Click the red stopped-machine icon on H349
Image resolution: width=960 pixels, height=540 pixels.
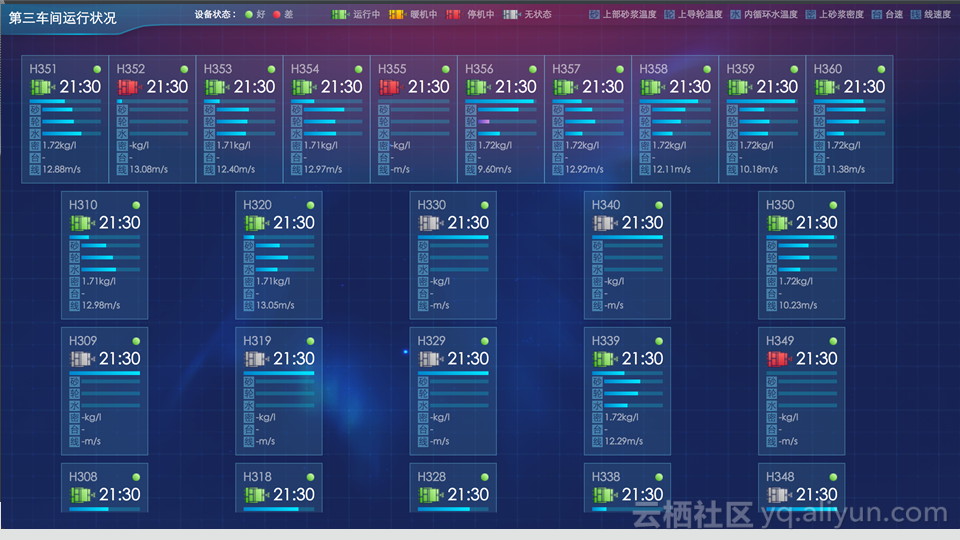coord(778,359)
